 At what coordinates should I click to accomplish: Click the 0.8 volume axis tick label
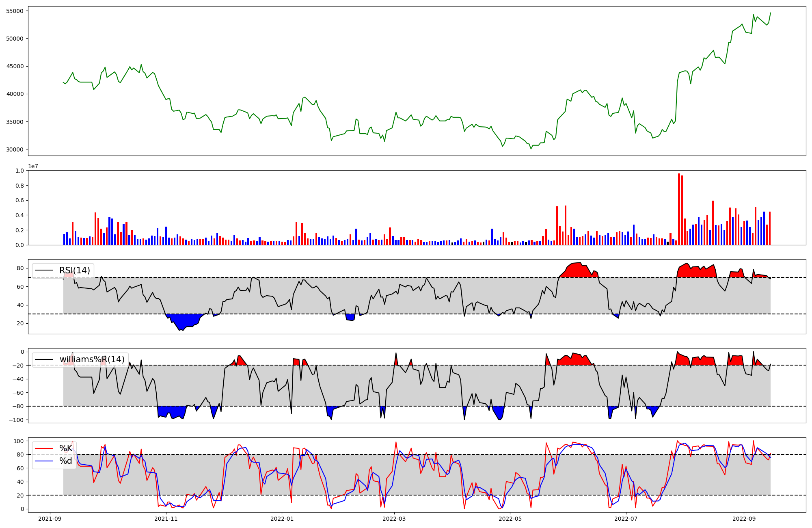coord(19,186)
